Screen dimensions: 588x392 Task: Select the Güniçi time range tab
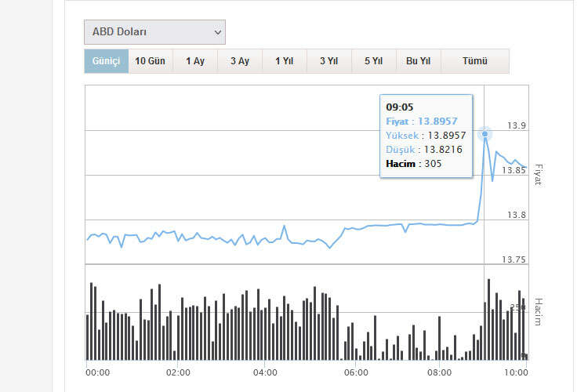pyautogui.click(x=106, y=61)
